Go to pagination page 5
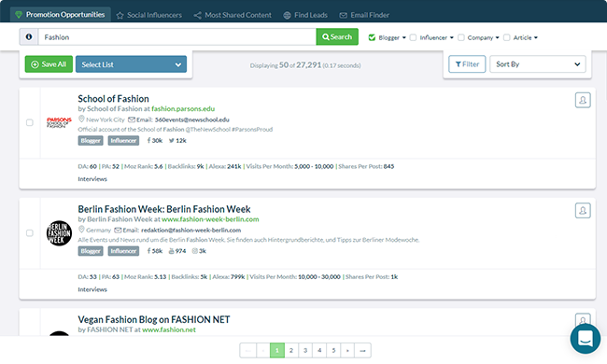Viewport: 607px width, 364px height. (x=333, y=350)
